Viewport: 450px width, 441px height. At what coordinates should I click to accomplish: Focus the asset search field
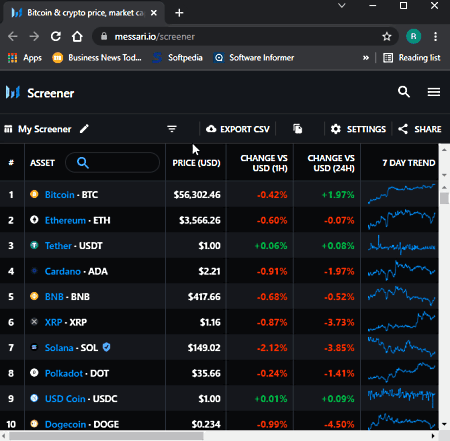point(113,163)
